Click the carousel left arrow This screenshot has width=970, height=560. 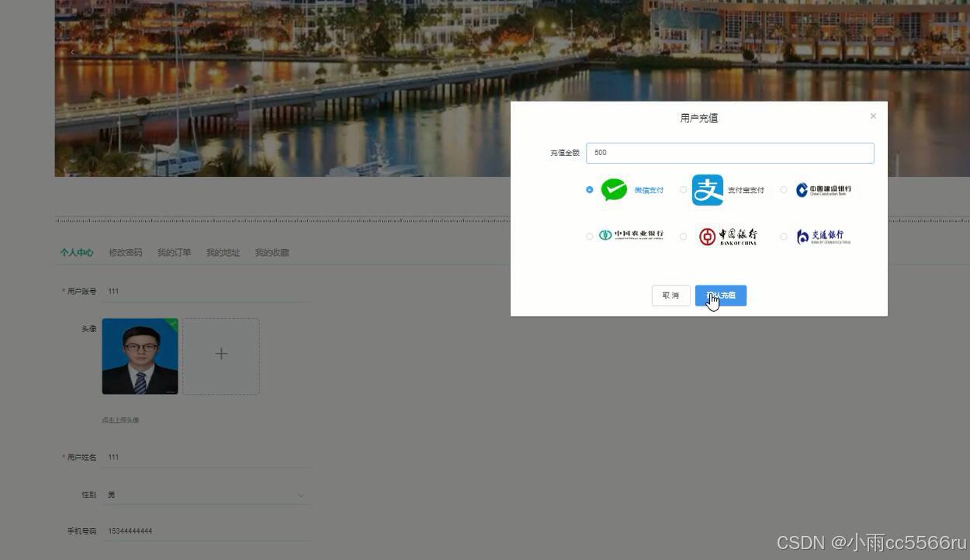click(72, 52)
